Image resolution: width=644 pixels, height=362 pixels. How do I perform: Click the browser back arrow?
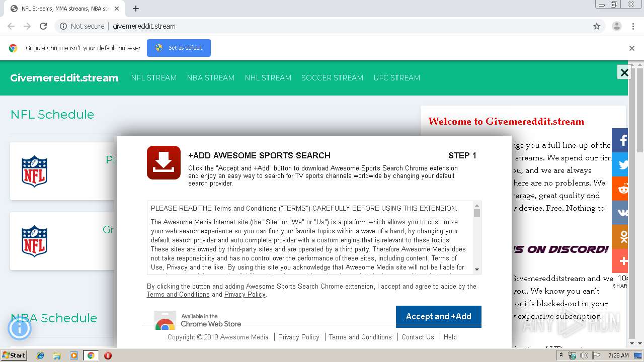(11, 26)
